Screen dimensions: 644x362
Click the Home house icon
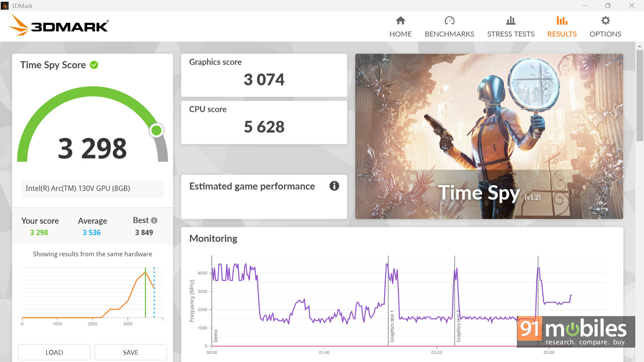pos(400,21)
